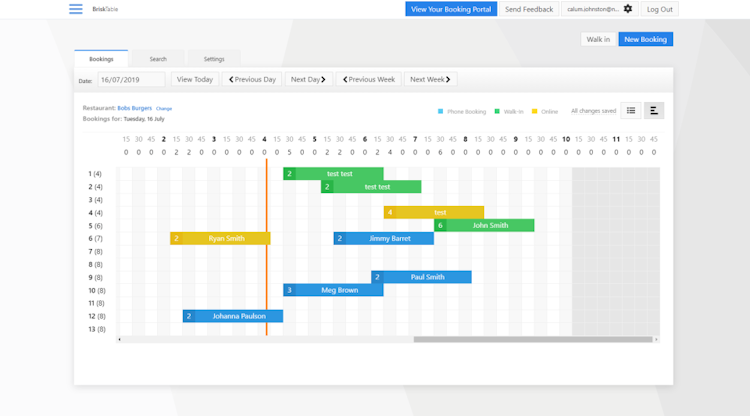Open the Settings tab
This screenshot has width=750, height=416.
(x=214, y=59)
